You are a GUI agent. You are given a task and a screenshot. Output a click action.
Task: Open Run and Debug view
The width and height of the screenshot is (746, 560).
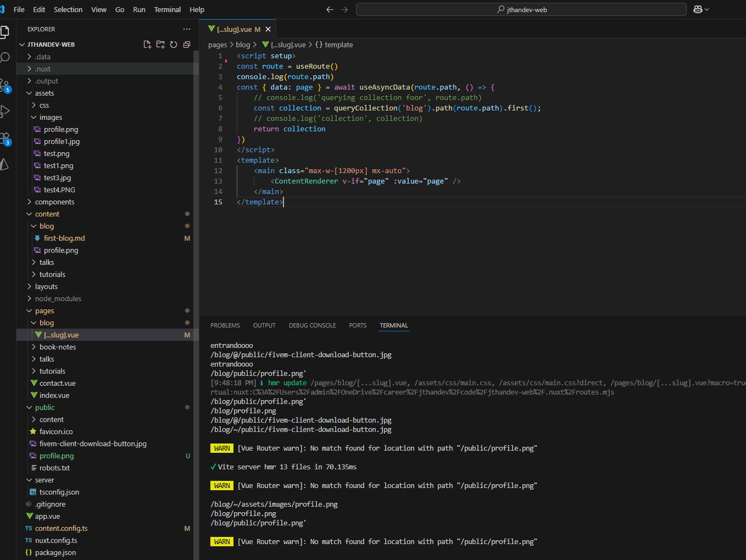pyautogui.click(x=4, y=112)
